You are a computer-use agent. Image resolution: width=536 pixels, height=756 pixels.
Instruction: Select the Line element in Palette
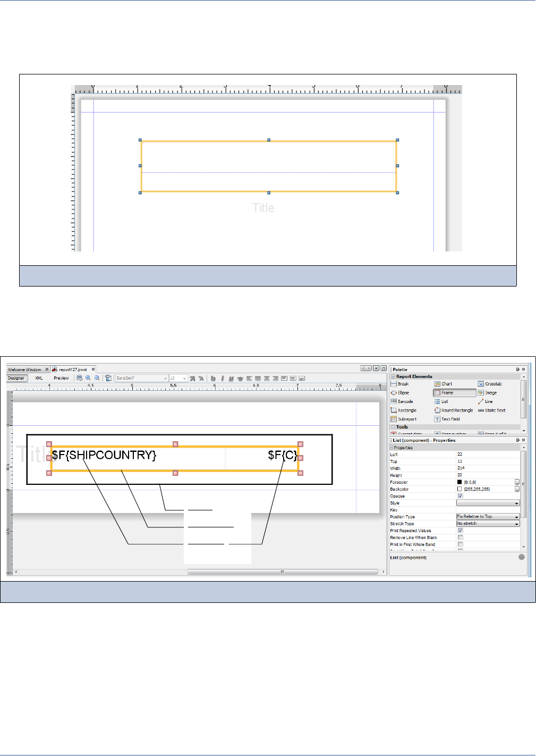tap(485, 401)
